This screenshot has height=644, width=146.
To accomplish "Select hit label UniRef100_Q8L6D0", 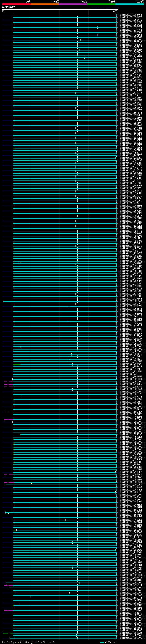I will coord(131,98).
